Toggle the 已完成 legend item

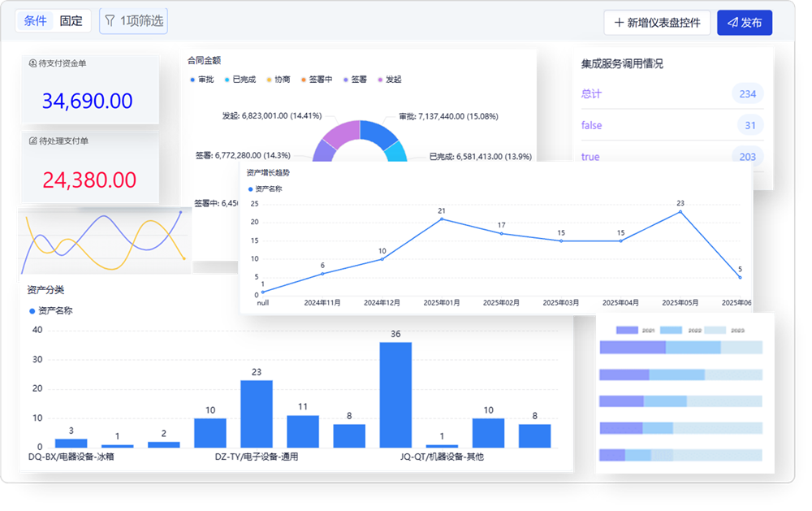coord(240,80)
